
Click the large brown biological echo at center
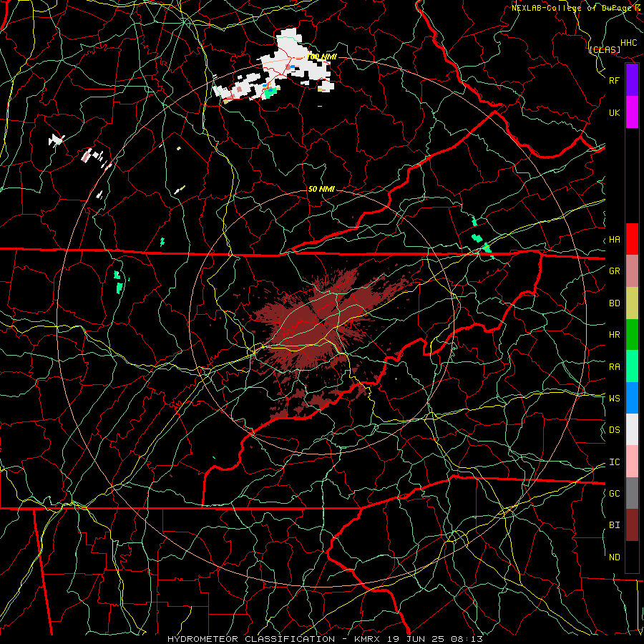point(312,324)
